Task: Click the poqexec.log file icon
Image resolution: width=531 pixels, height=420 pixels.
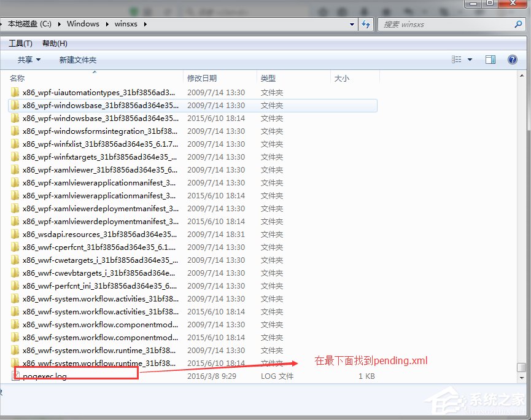Action: point(15,376)
